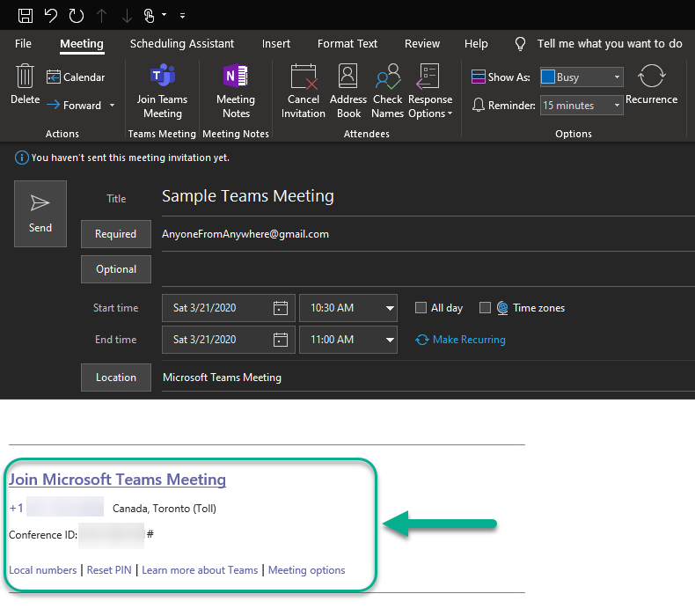Click the Tell me what you want to do box

point(610,43)
